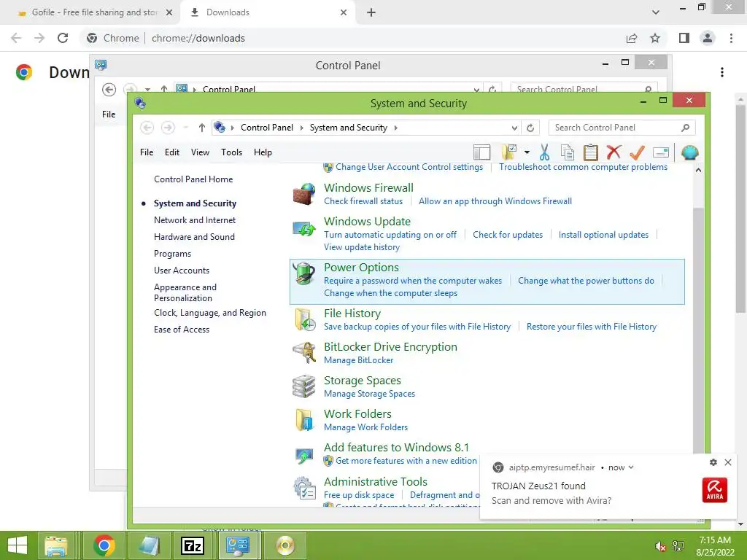The width and height of the screenshot is (747, 560).
Task: Open the View menu
Action: pos(200,152)
